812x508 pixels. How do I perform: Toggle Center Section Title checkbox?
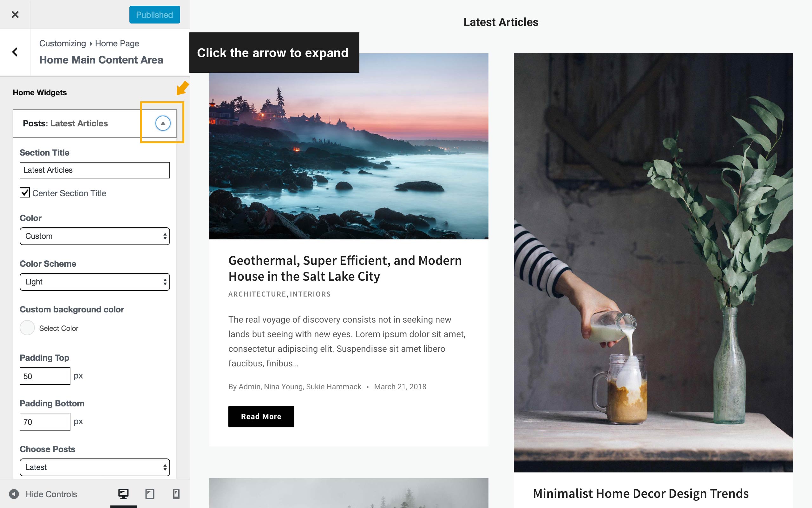pos(25,192)
